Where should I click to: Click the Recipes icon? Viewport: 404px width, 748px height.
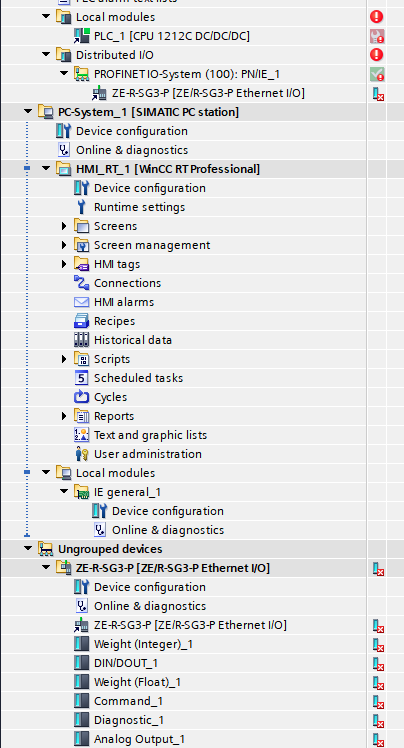coord(82,321)
